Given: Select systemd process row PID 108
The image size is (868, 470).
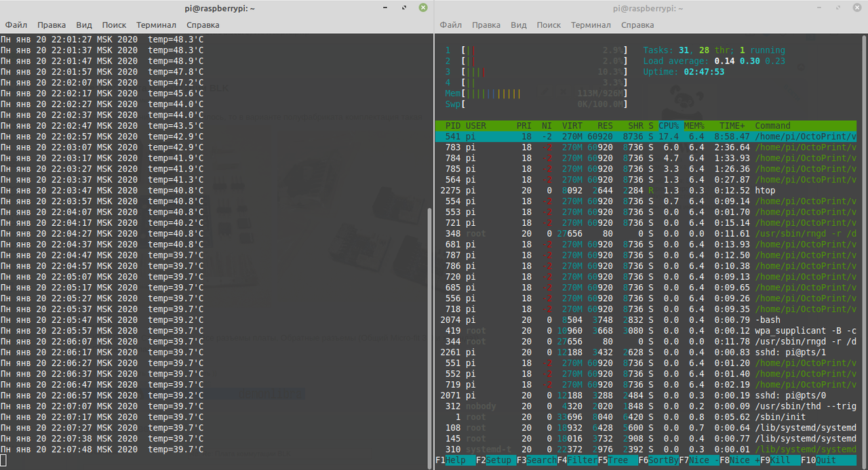Looking at the screenshot, I should pyautogui.click(x=646, y=428).
